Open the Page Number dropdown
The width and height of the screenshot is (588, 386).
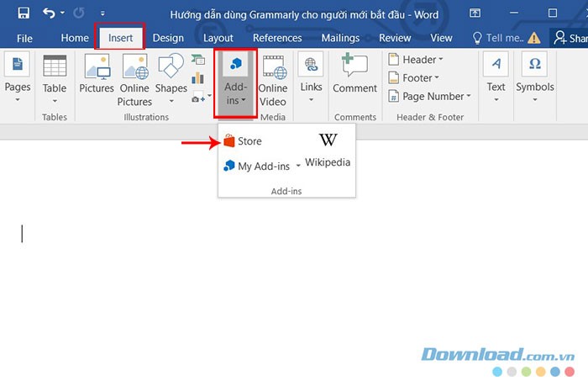pyautogui.click(x=430, y=96)
